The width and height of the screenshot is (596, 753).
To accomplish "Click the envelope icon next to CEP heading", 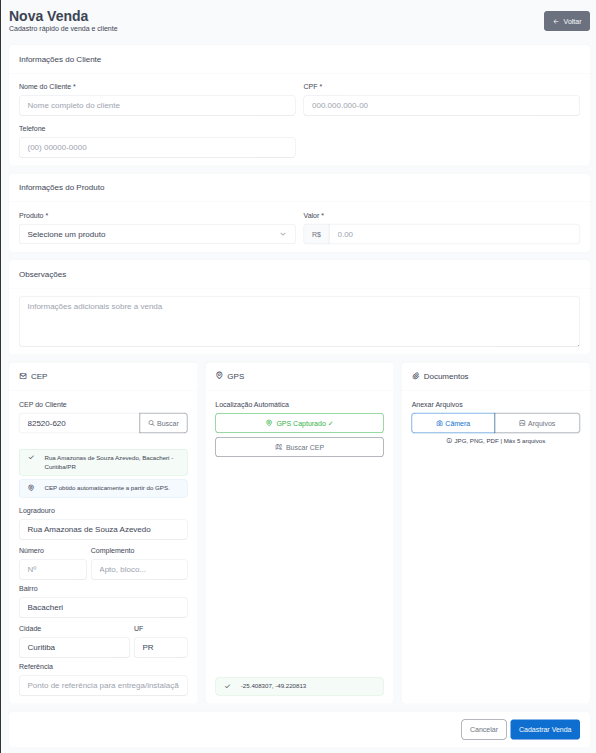I will 23,376.
